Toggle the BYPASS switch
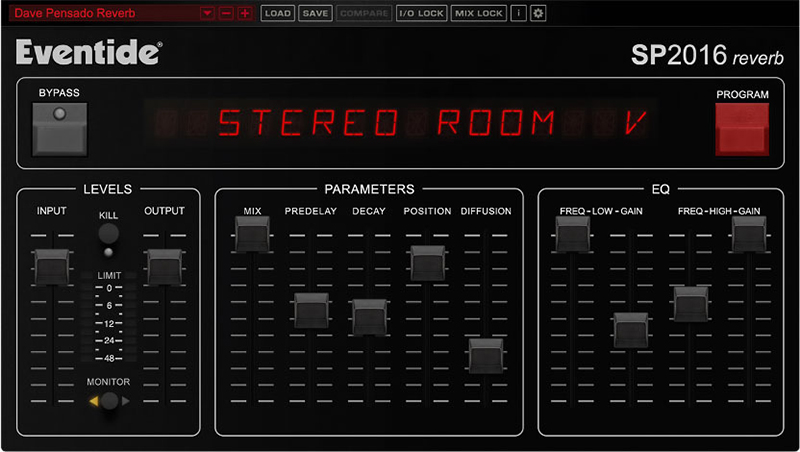800x452 pixels. click(x=60, y=130)
